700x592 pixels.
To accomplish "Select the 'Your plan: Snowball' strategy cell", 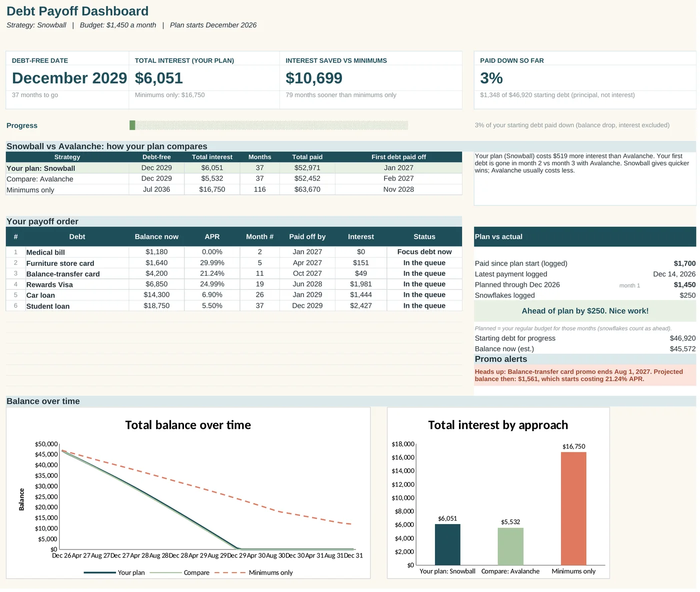I will [x=67, y=168].
